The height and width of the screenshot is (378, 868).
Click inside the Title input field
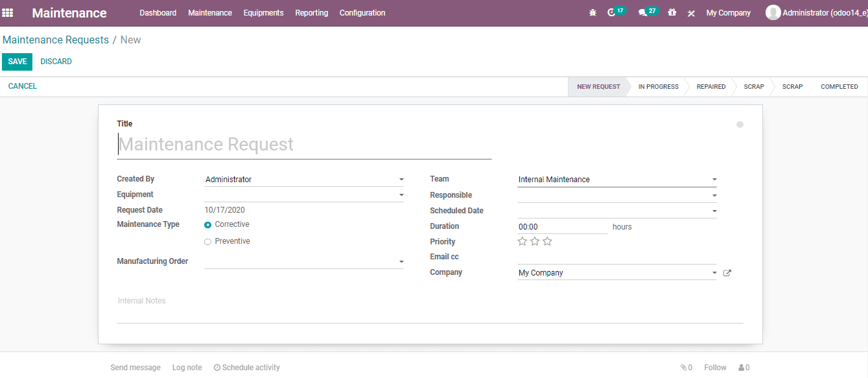point(259,143)
